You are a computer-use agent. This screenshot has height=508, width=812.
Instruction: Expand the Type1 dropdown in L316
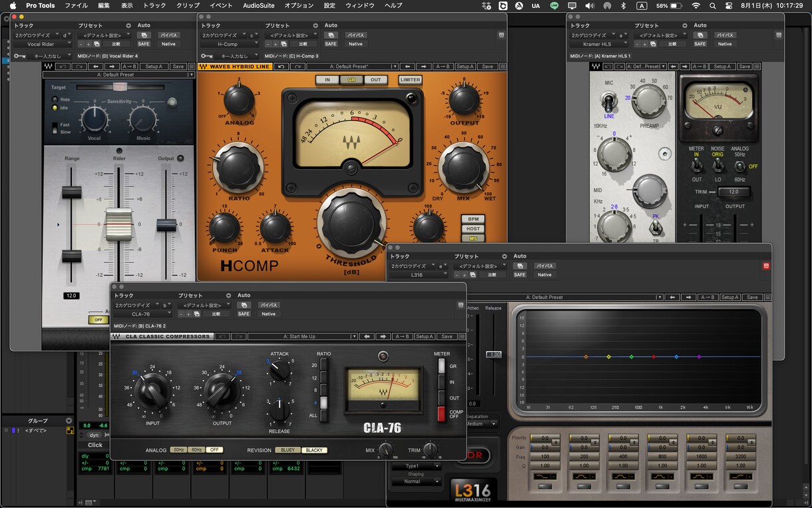(416, 466)
